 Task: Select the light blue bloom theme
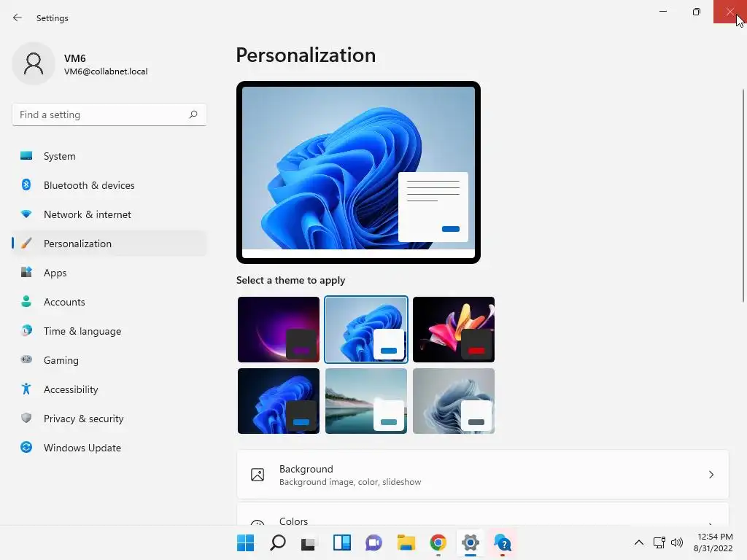[366, 330]
